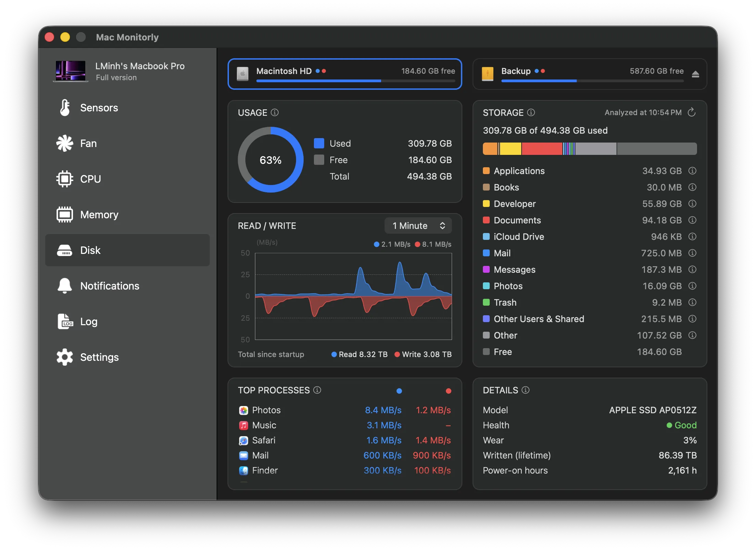This screenshot has height=551, width=756.
Task: Show info for Trash storage
Action: (x=692, y=302)
